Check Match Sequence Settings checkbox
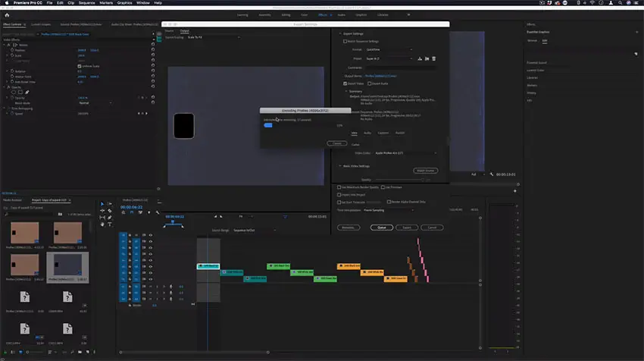This screenshot has height=361, width=644. (x=345, y=42)
